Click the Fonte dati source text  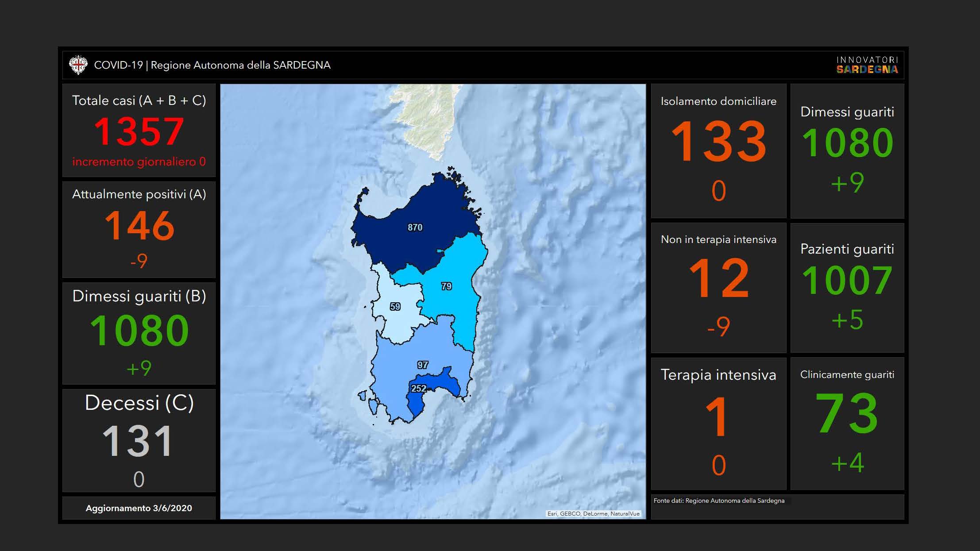(x=719, y=501)
